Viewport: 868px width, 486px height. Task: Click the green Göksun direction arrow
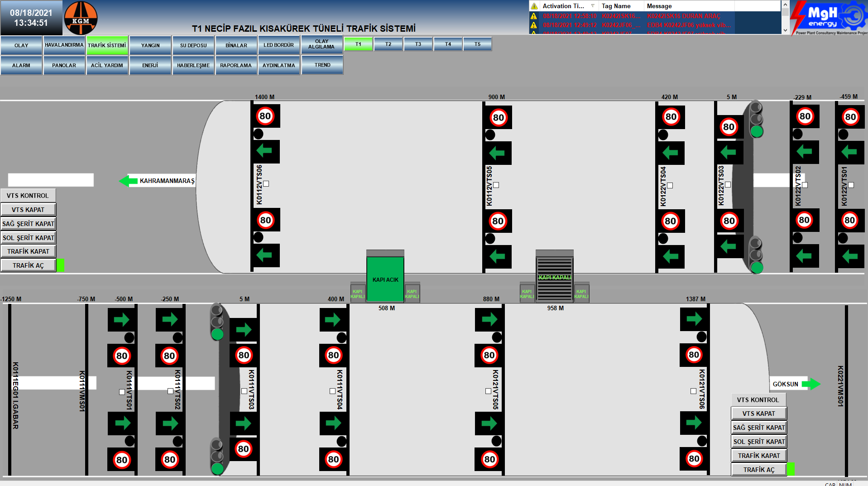pyautogui.click(x=811, y=384)
